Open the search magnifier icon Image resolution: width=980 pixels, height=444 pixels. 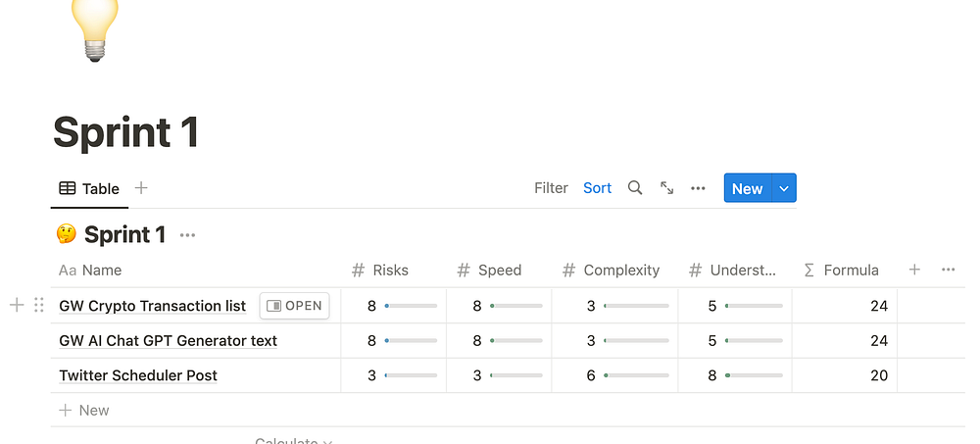point(635,188)
